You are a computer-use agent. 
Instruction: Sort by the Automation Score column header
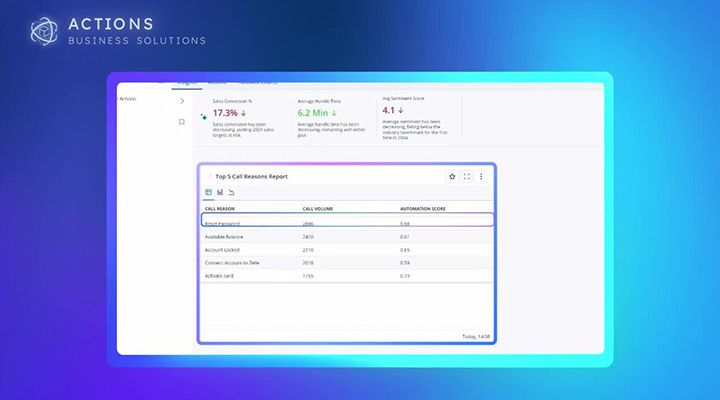coord(424,208)
